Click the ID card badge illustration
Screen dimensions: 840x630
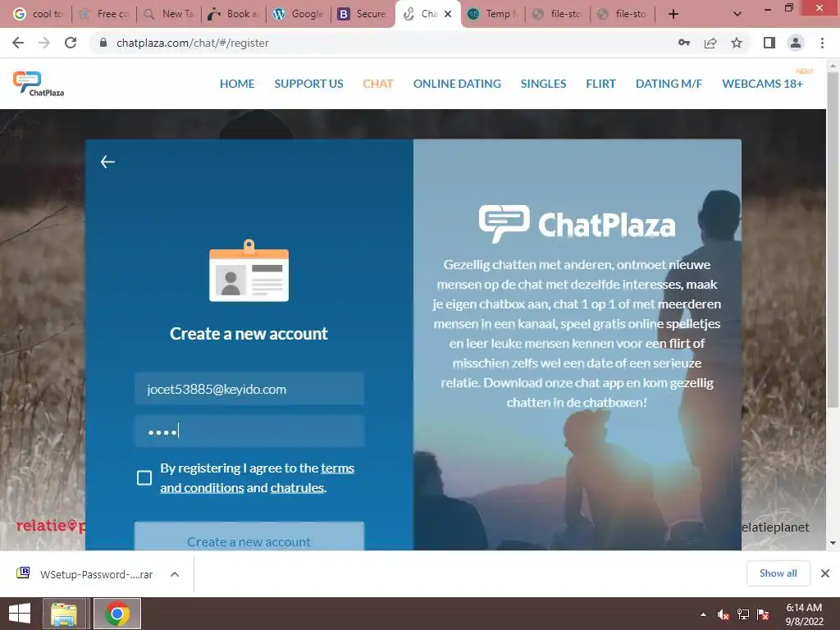click(249, 271)
